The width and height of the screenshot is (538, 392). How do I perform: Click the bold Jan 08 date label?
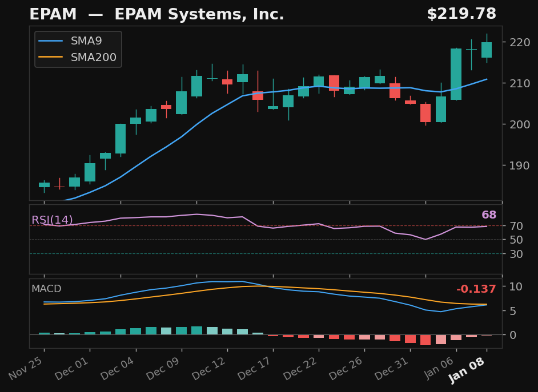(x=468, y=370)
